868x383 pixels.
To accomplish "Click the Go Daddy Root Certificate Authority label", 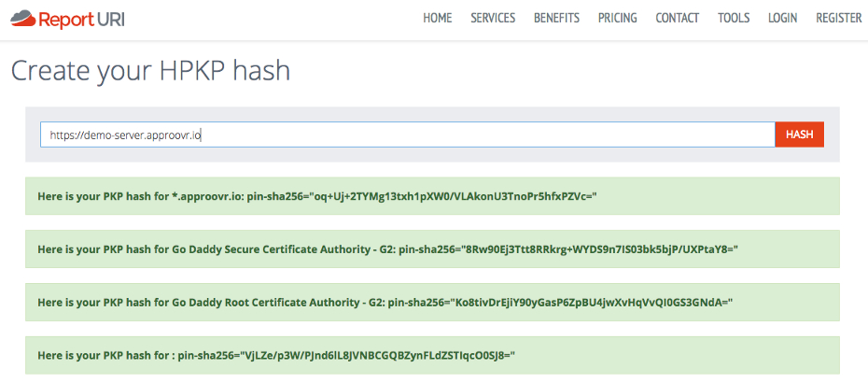I will 207,304.
